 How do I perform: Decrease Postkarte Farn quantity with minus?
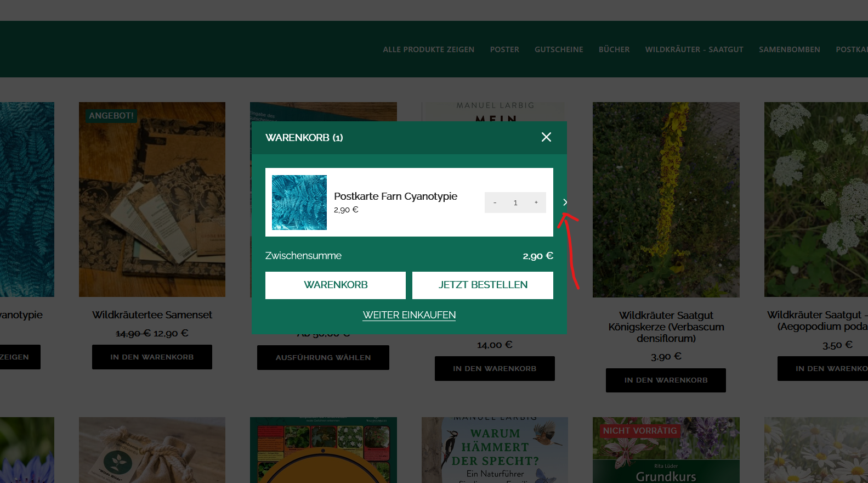point(495,203)
